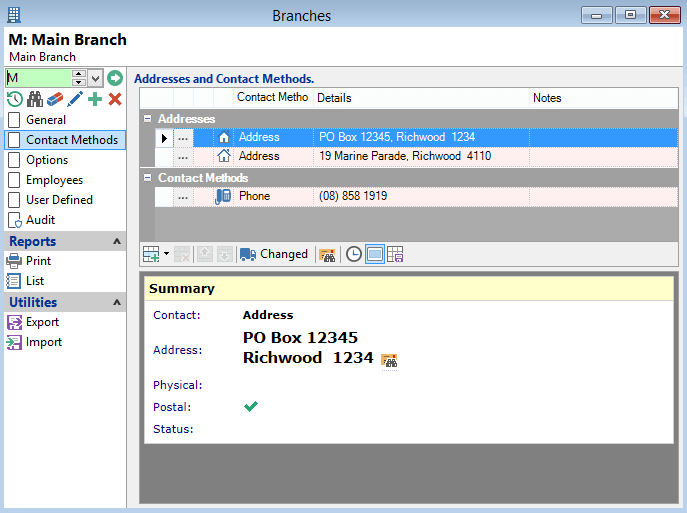The height and width of the screenshot is (513, 687).
Task: Click Export utility
Action: point(65,322)
